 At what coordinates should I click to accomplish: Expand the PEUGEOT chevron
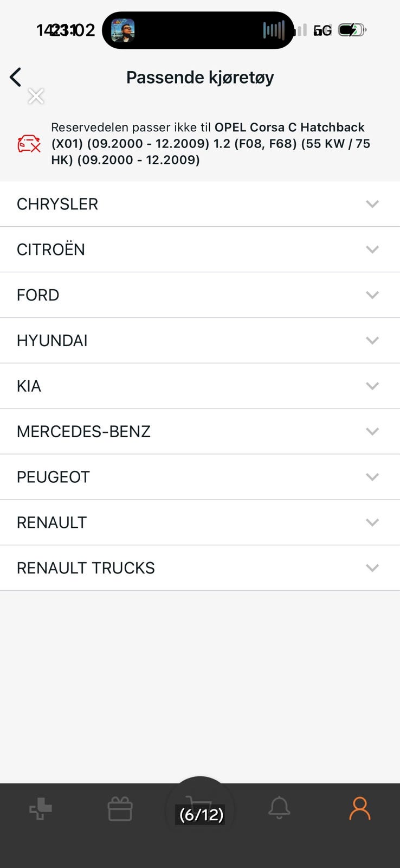click(x=372, y=477)
